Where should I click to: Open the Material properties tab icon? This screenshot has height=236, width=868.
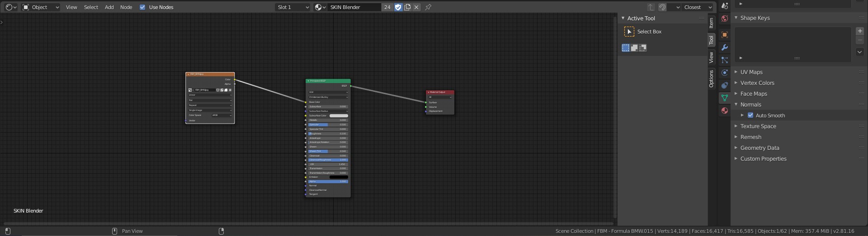[724, 111]
